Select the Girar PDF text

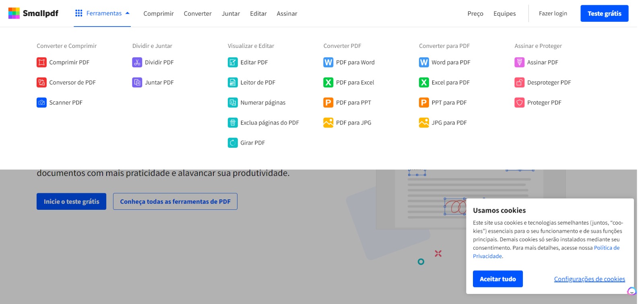[x=252, y=143]
